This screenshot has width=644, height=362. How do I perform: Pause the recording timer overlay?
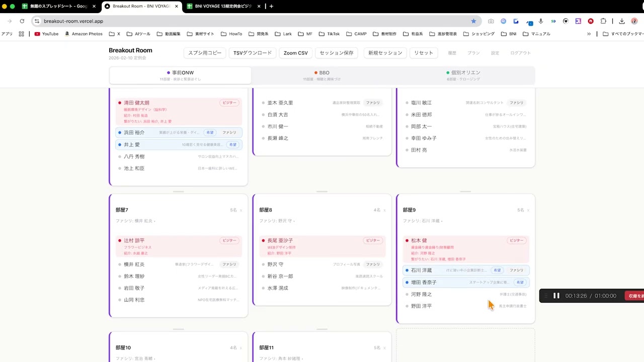(x=556, y=296)
